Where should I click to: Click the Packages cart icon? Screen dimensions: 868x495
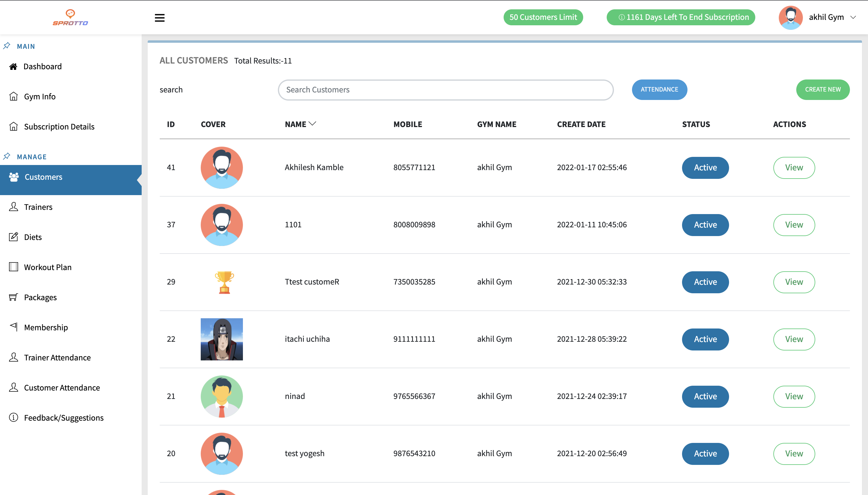click(13, 297)
